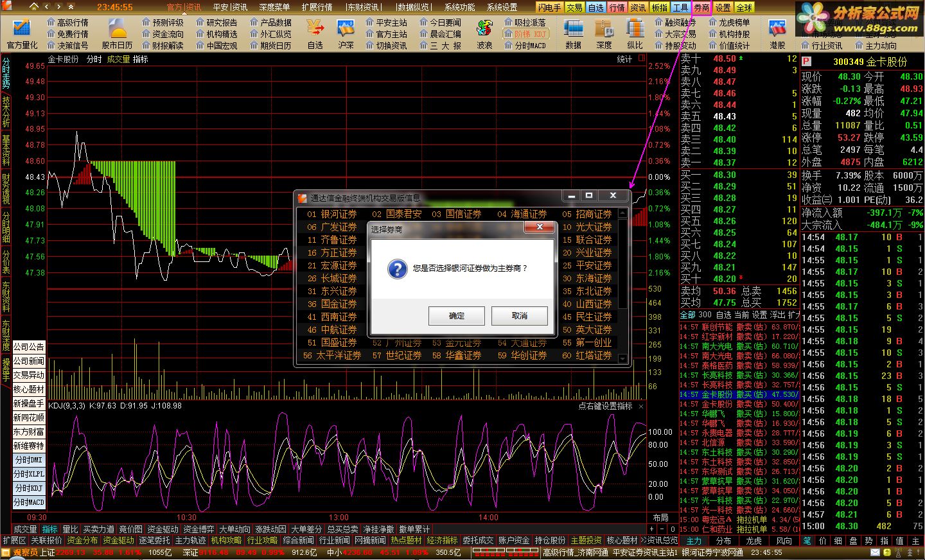925x560 pixels.
Task: Click the 闪电手 quick button
Action: (550, 8)
